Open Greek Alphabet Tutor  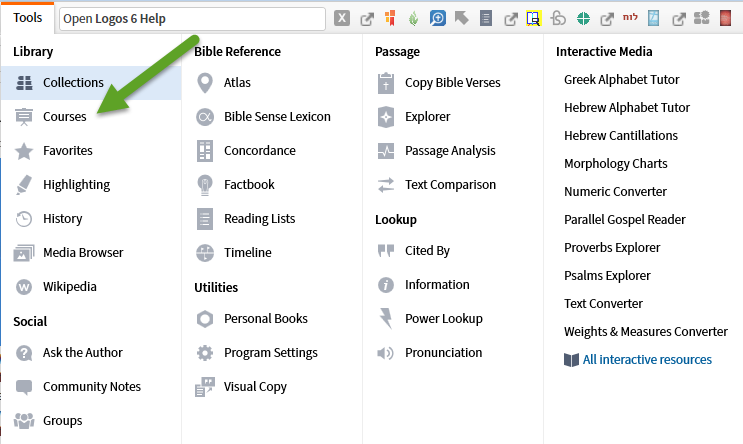point(622,80)
